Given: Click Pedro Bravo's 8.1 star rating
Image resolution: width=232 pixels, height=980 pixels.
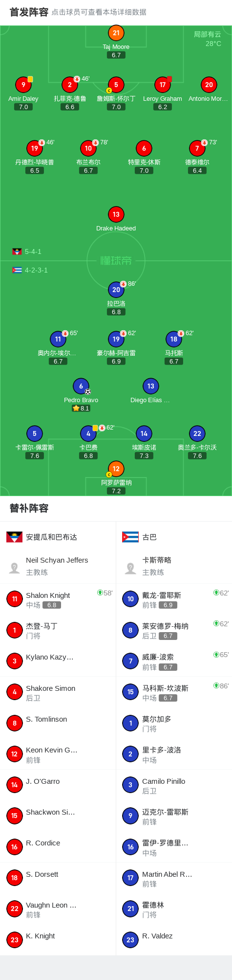Looking at the screenshot, I should point(81,408).
